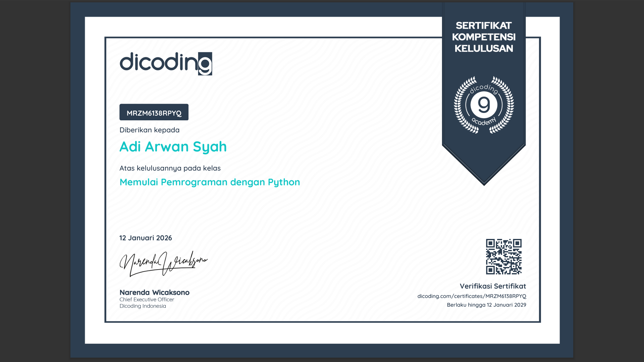Click the text Diberikan kepada
The image size is (644, 362).
(x=149, y=130)
